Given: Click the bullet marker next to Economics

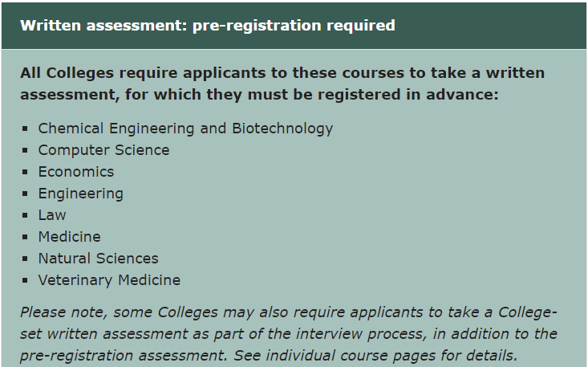Looking at the screenshot, I should point(26,172).
